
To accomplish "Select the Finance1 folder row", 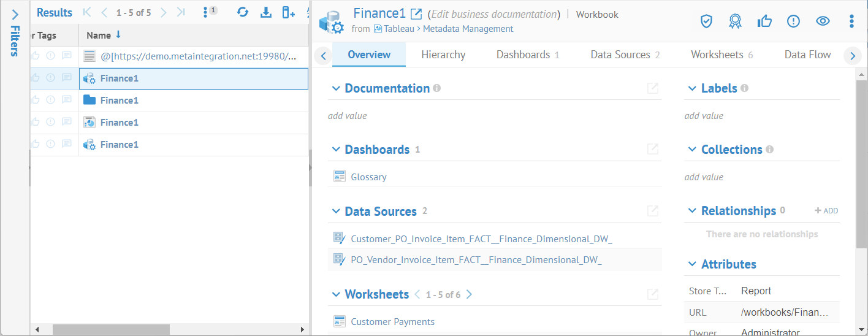I will click(120, 101).
